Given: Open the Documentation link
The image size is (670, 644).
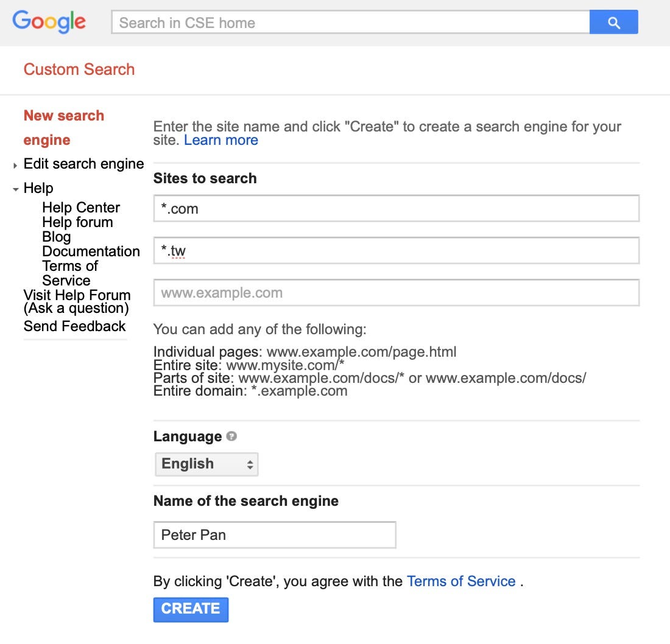Looking at the screenshot, I should point(91,251).
